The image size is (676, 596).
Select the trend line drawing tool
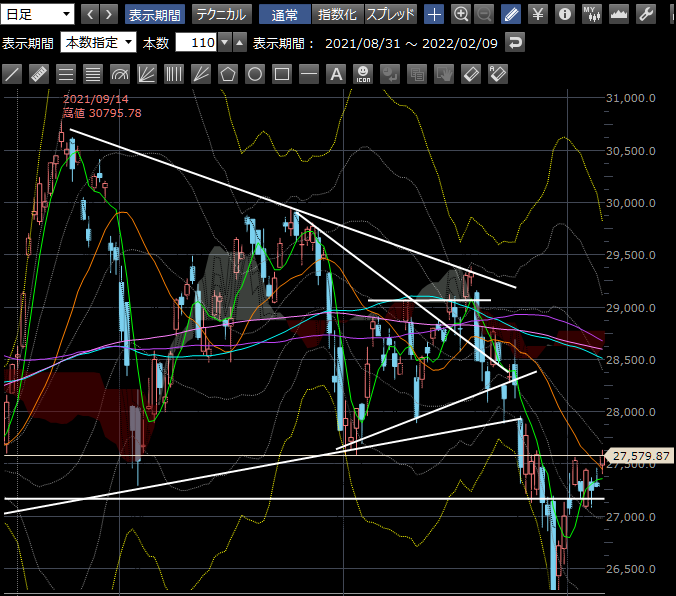pos(13,74)
